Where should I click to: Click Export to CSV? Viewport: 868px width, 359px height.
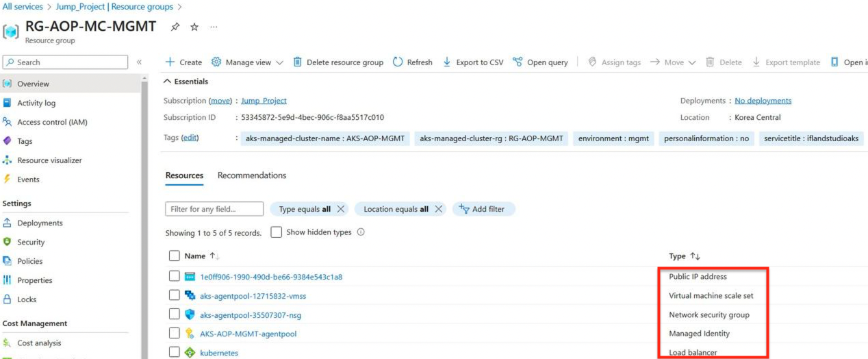[x=473, y=62]
